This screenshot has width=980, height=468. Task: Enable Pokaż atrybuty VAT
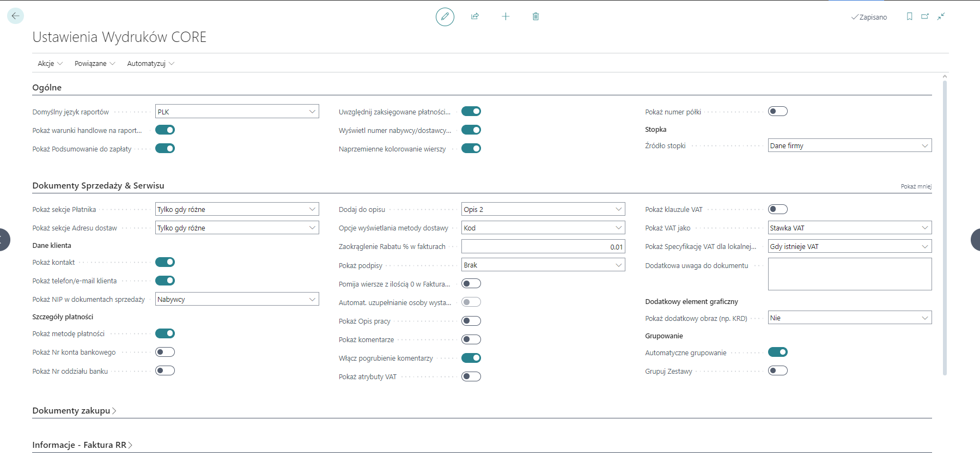coord(471,376)
